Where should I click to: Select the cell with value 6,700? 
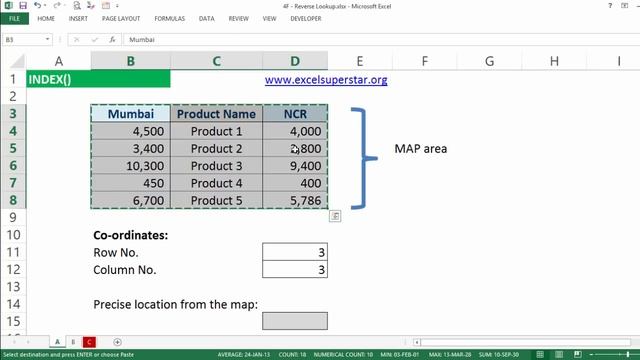pyautogui.click(x=131, y=200)
